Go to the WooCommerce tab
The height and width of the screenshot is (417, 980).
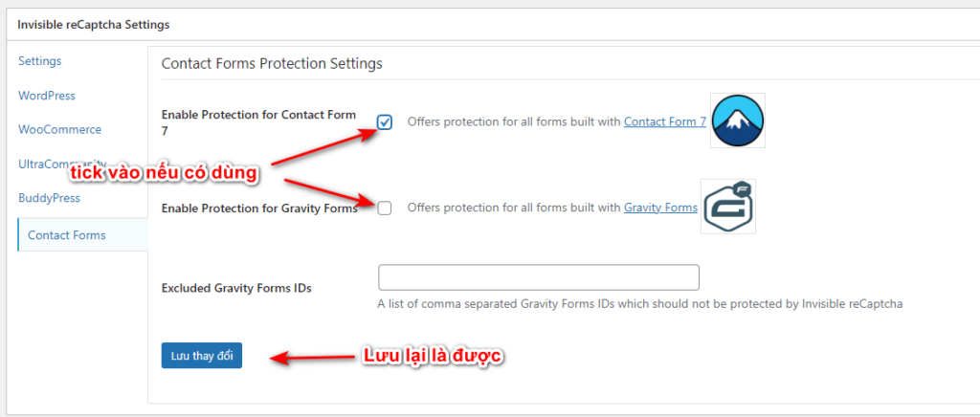59,130
